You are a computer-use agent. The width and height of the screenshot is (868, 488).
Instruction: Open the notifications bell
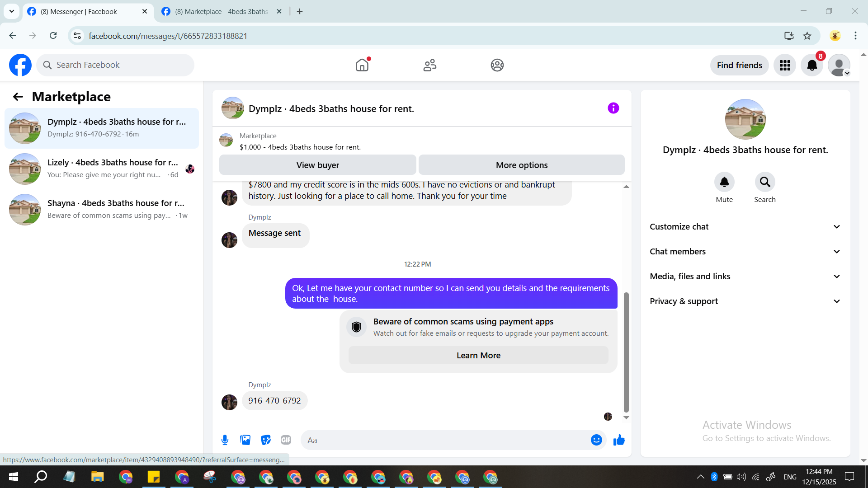pos(812,66)
